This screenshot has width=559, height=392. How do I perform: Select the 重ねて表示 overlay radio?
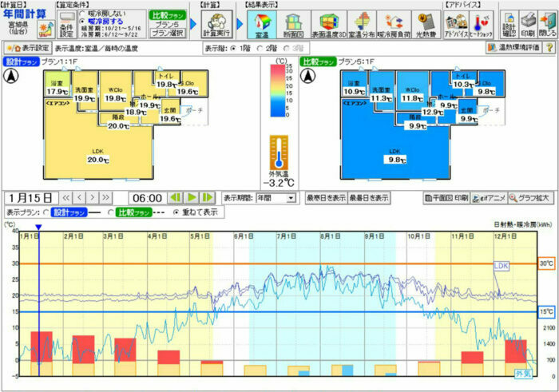pyautogui.click(x=176, y=212)
